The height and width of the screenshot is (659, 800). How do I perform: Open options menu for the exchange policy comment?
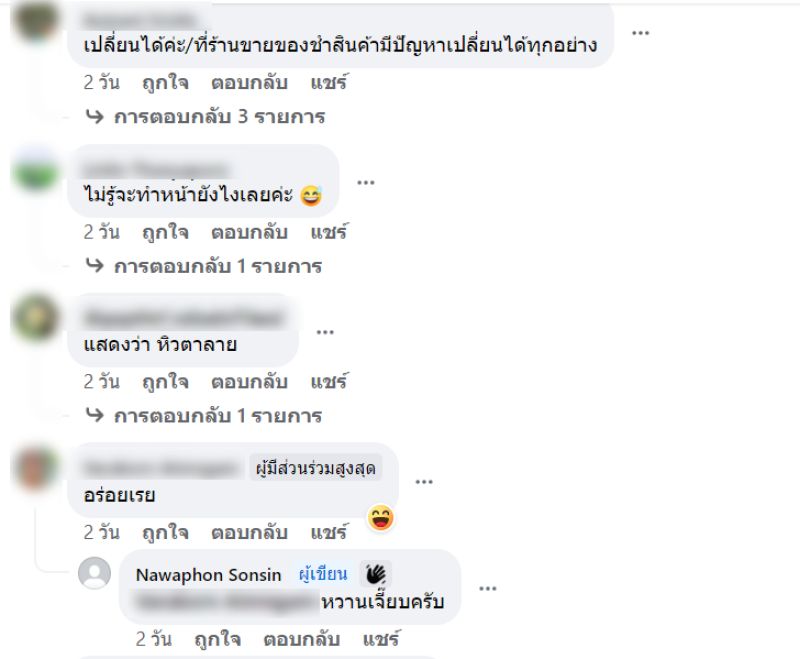(x=640, y=33)
